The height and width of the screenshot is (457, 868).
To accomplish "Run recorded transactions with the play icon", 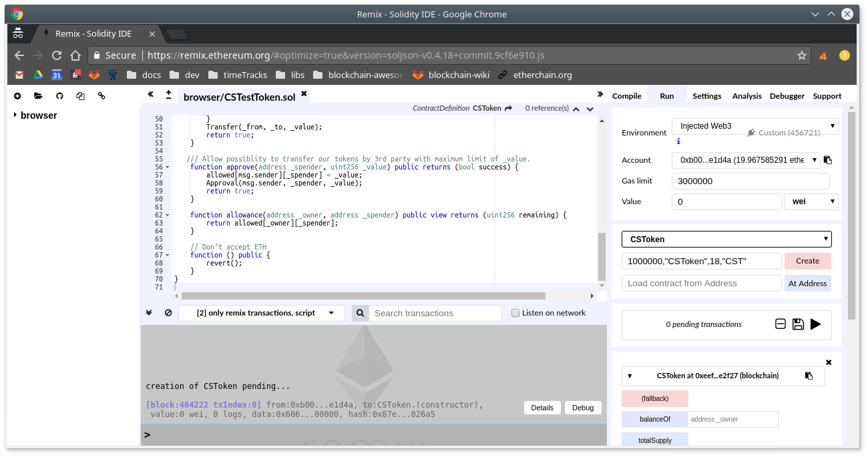I will click(x=815, y=324).
